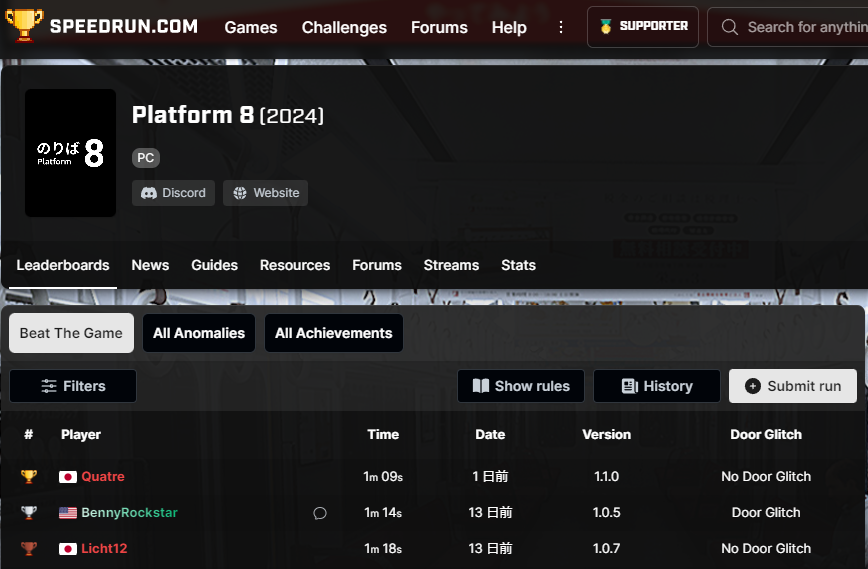Click the Version column header
The image size is (868, 569).
(x=607, y=434)
